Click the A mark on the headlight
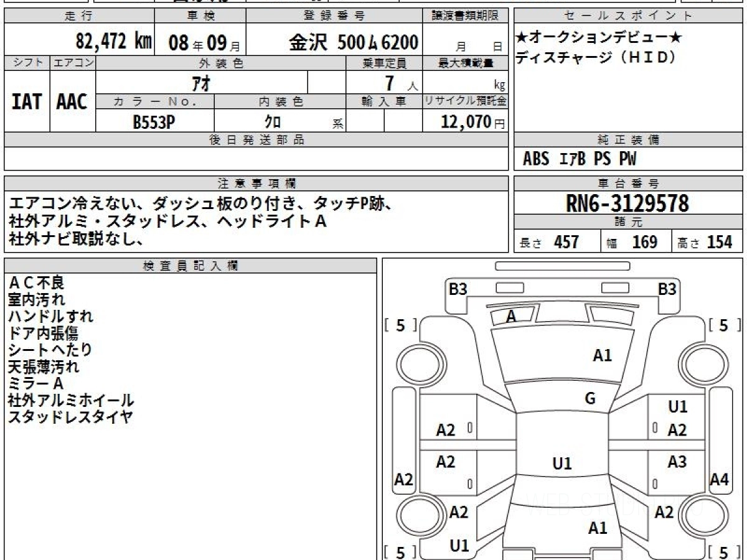This screenshot has width=747, height=560. [511, 317]
